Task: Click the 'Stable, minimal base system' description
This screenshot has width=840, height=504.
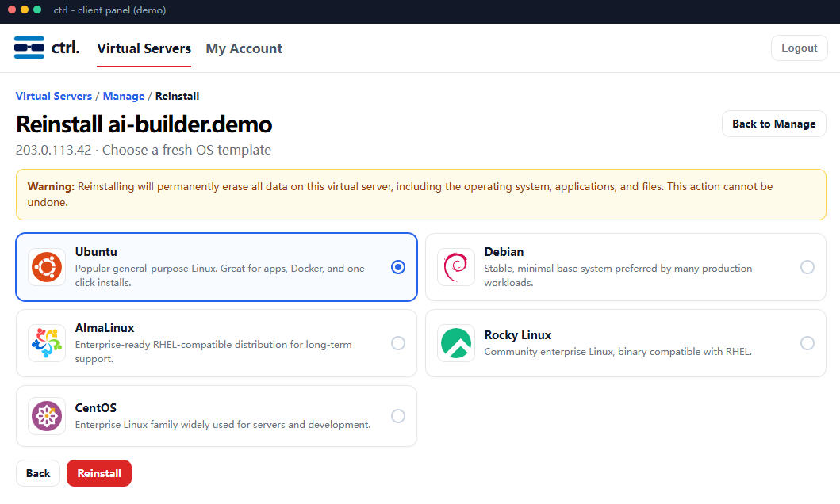Action: (x=618, y=275)
